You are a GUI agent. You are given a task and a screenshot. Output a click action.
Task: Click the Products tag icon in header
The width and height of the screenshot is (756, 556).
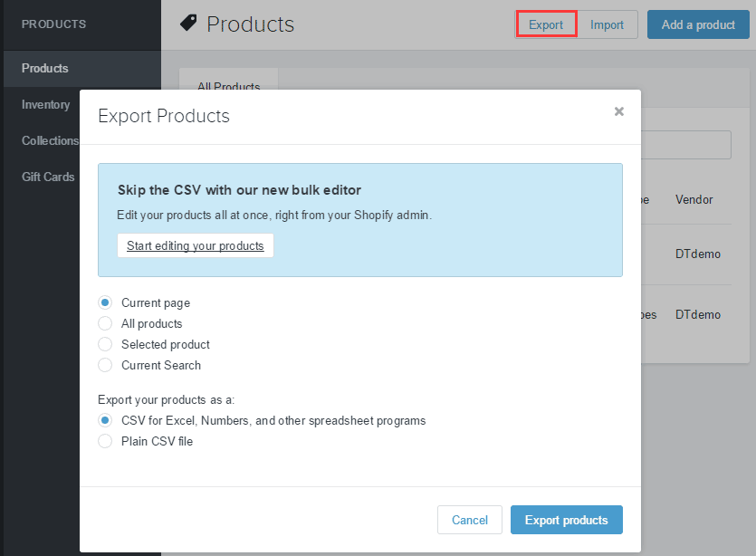188,24
